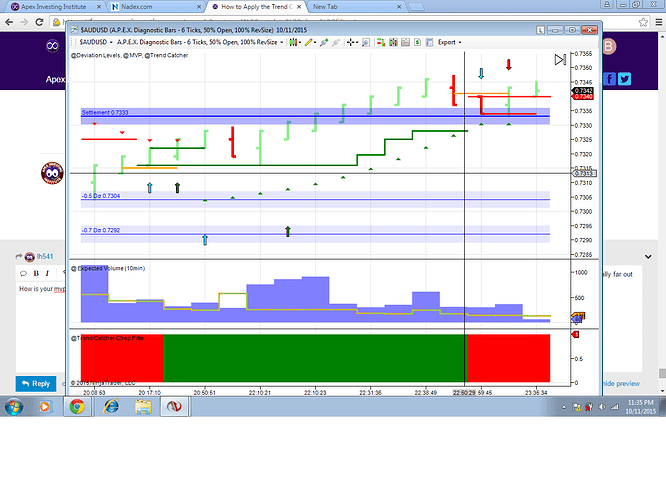Open Windows Media Player from taskbar

coord(44,407)
